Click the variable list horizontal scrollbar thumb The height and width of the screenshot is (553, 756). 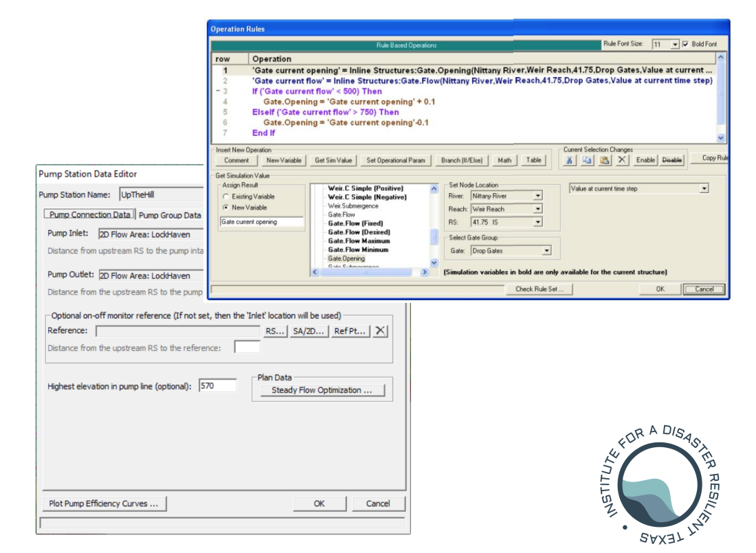[x=366, y=272]
